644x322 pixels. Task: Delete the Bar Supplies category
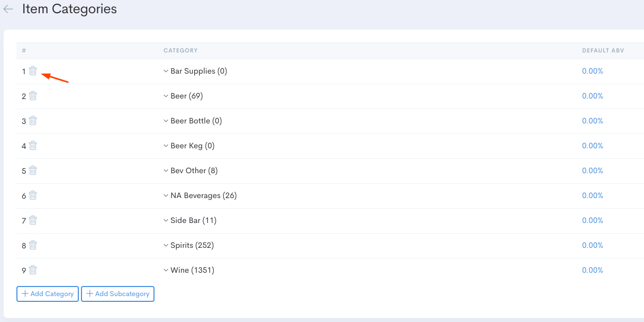coord(32,70)
